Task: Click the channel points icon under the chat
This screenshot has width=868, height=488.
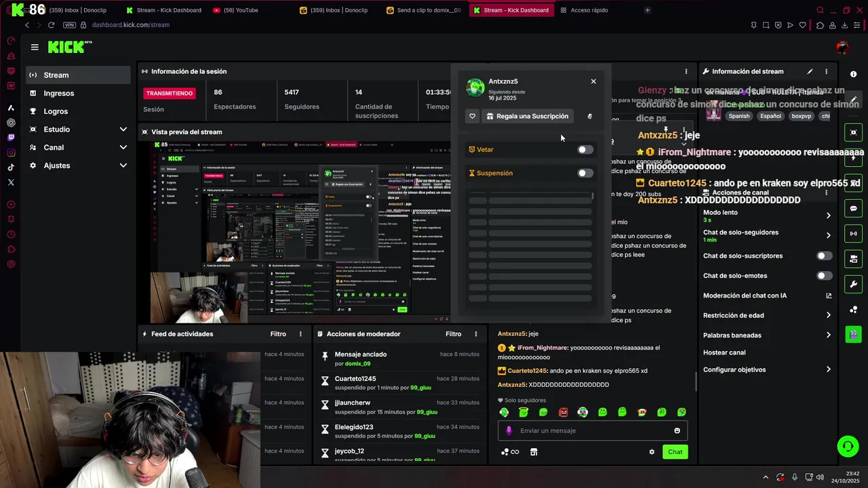Action: 509,452
